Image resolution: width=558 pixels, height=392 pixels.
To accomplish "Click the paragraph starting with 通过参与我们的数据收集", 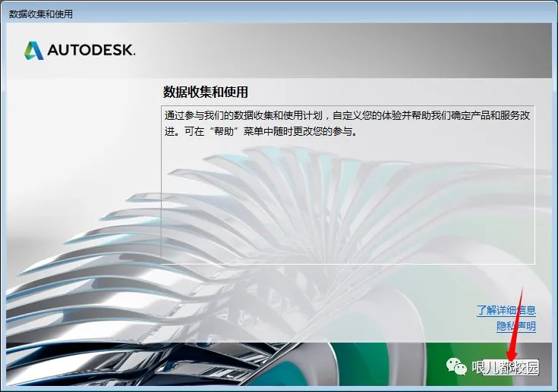I will [x=348, y=124].
